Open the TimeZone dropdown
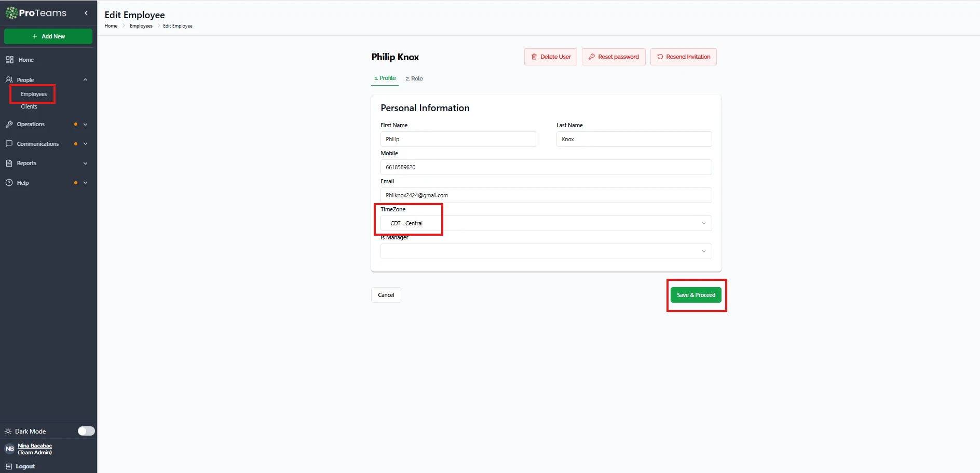Screen dimensions: 980x473 (546, 223)
